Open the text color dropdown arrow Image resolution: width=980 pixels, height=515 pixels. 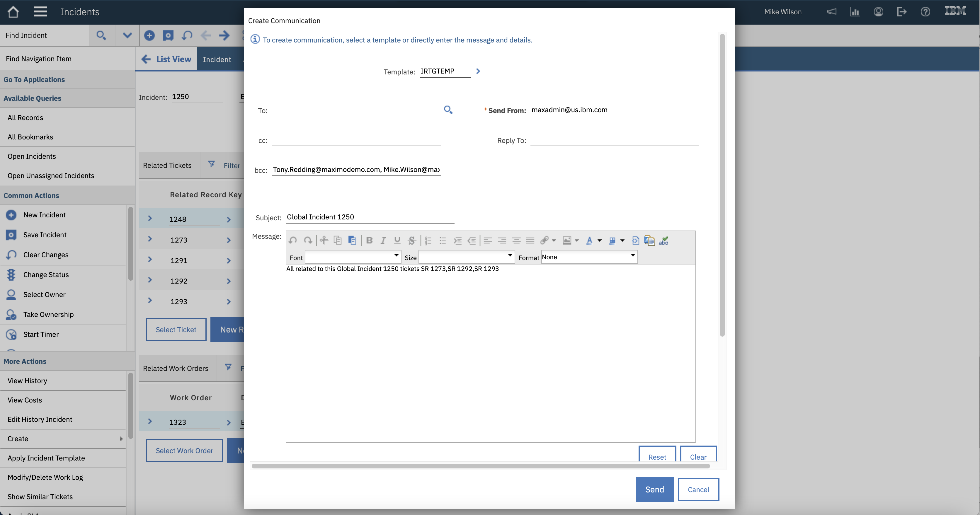point(600,241)
